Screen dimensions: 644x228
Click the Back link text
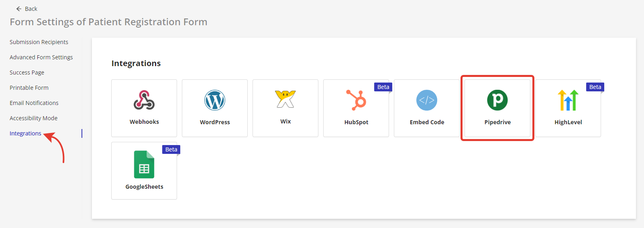pyautogui.click(x=31, y=9)
